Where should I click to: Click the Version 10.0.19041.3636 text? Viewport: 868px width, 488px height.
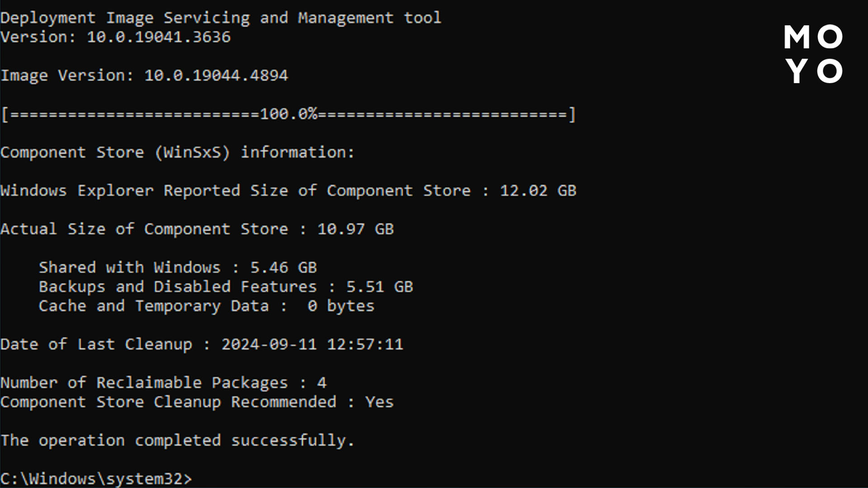(115, 37)
